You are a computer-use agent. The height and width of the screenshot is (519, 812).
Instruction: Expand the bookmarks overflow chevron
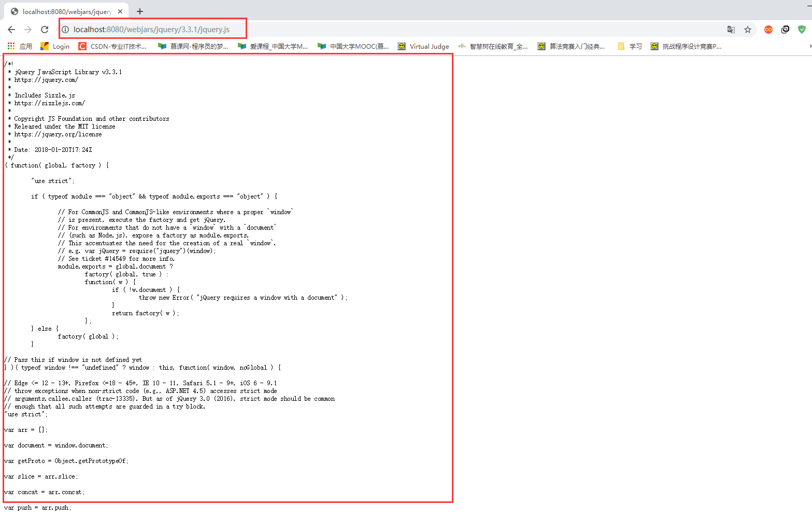click(x=808, y=46)
